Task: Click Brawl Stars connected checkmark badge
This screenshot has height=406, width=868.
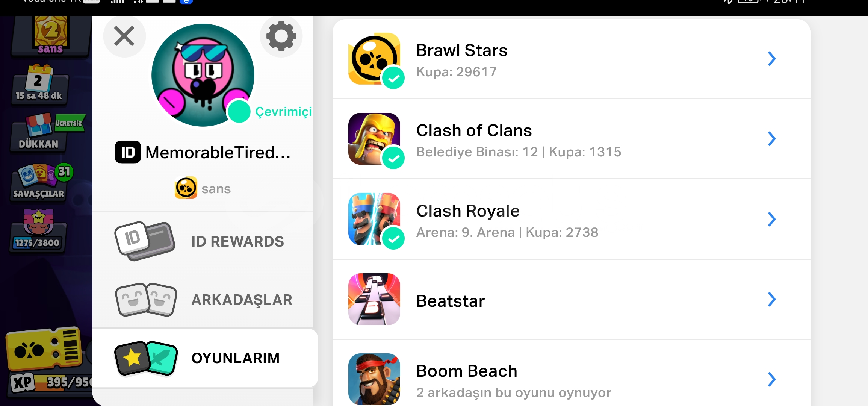Action: coord(393,78)
